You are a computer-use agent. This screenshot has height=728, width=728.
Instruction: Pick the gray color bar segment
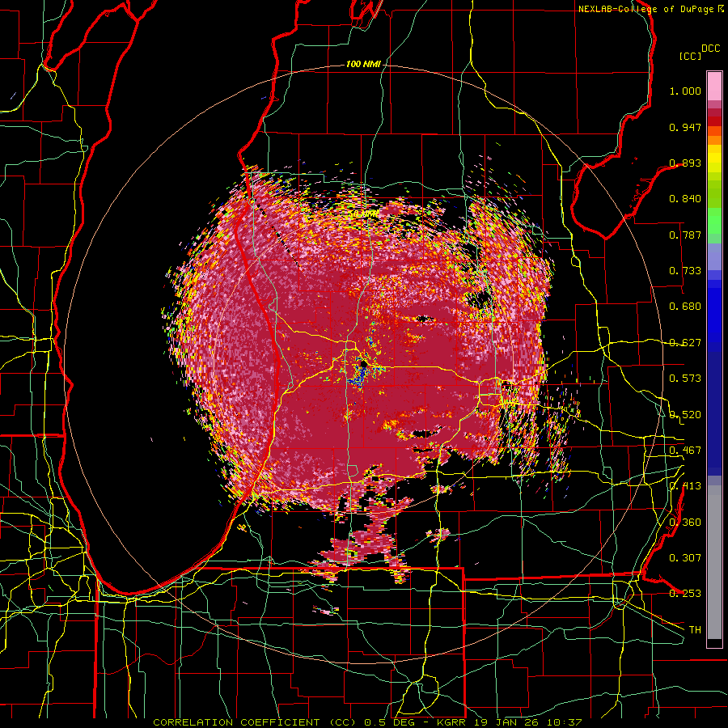[714, 562]
